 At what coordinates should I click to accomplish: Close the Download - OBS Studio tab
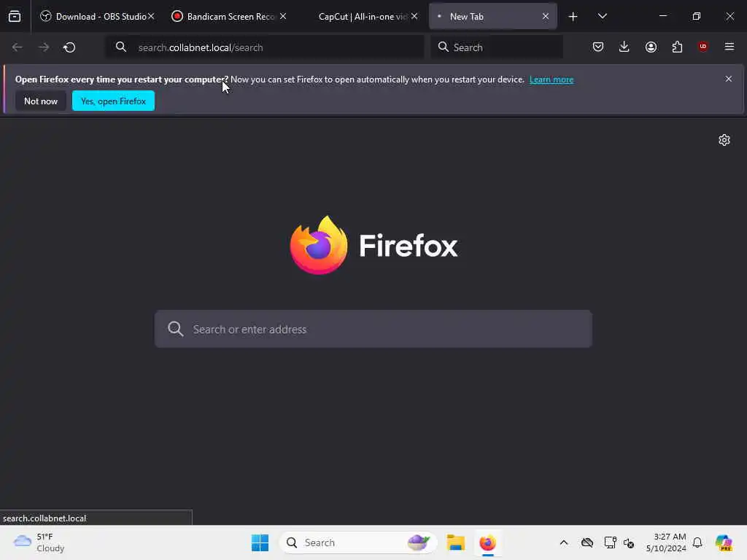click(x=151, y=16)
